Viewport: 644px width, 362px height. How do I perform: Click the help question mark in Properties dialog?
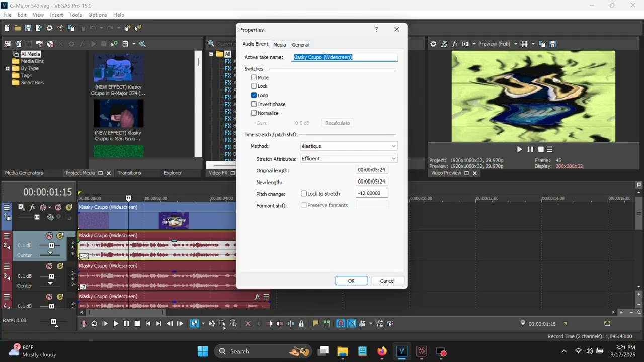(376, 29)
